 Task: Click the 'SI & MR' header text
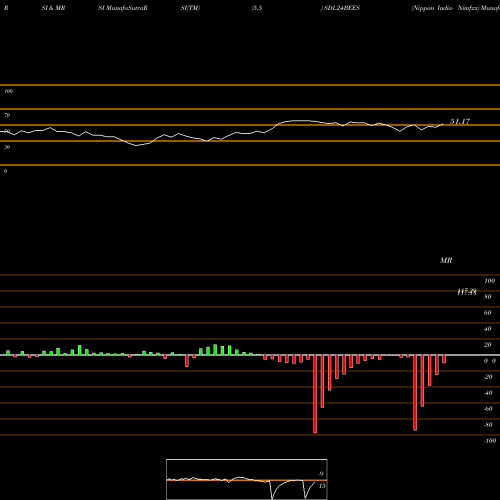[53, 8]
